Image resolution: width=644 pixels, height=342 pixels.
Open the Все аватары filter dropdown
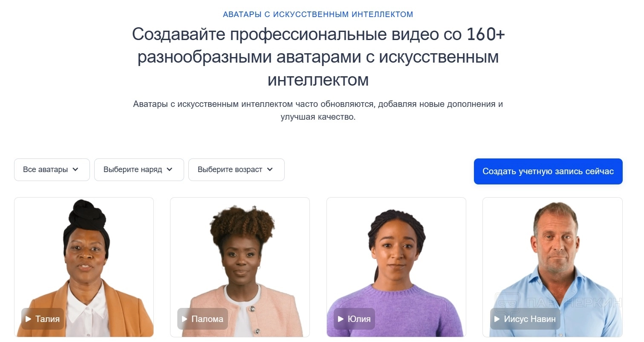click(52, 170)
